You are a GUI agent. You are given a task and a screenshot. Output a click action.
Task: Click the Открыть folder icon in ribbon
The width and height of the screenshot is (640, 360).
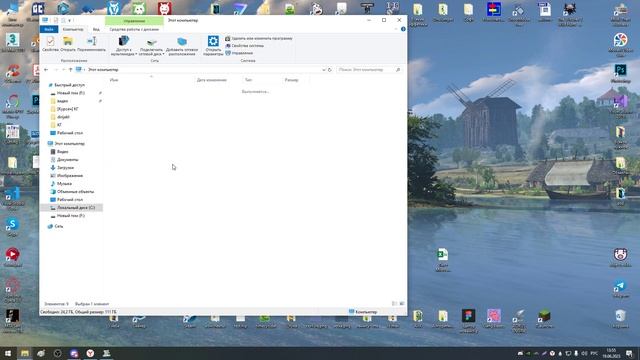point(68,44)
